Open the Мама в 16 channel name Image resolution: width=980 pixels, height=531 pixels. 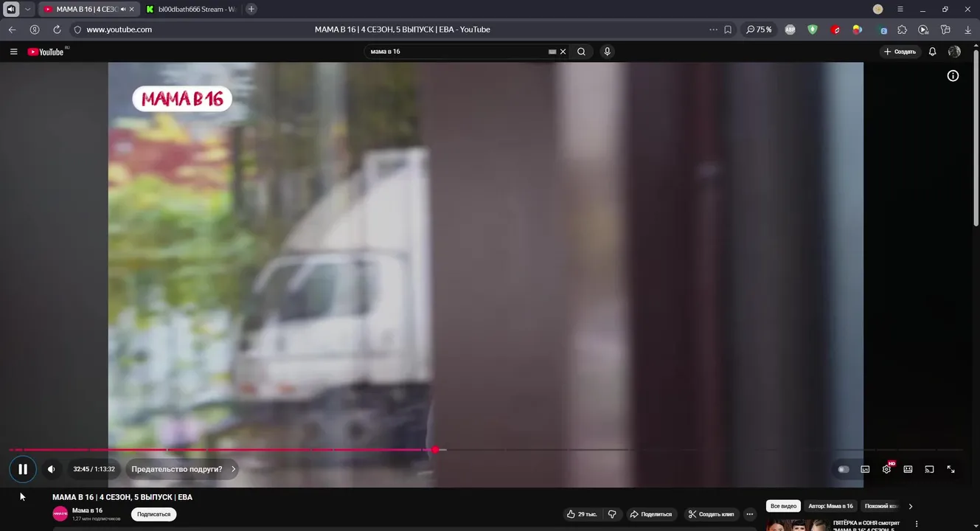87,510
